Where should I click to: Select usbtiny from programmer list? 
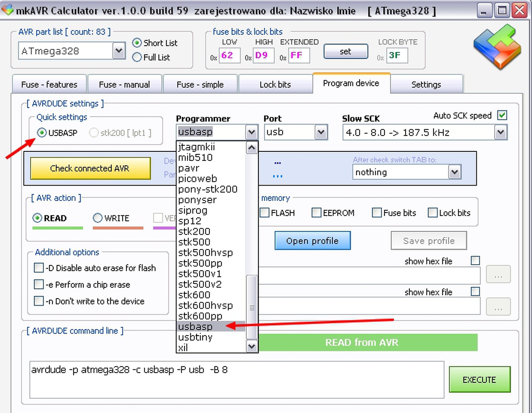pyautogui.click(x=211, y=337)
